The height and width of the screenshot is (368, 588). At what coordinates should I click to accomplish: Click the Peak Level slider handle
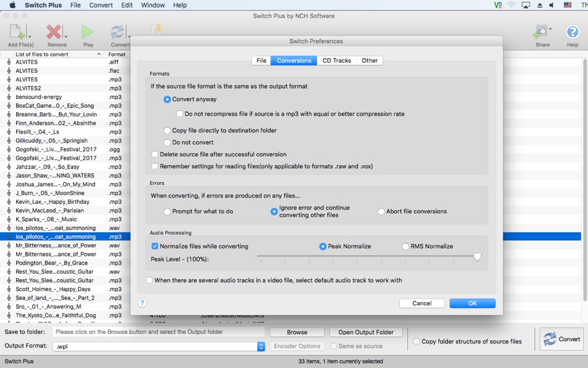[x=477, y=257]
